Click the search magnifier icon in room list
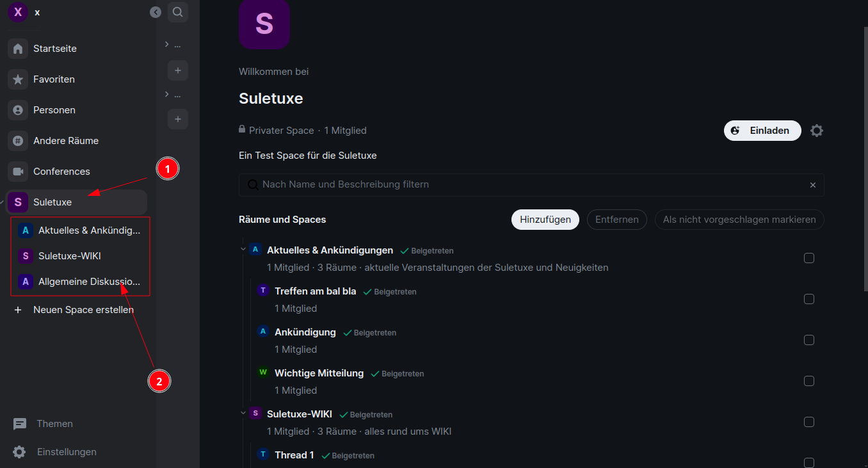 coord(178,12)
